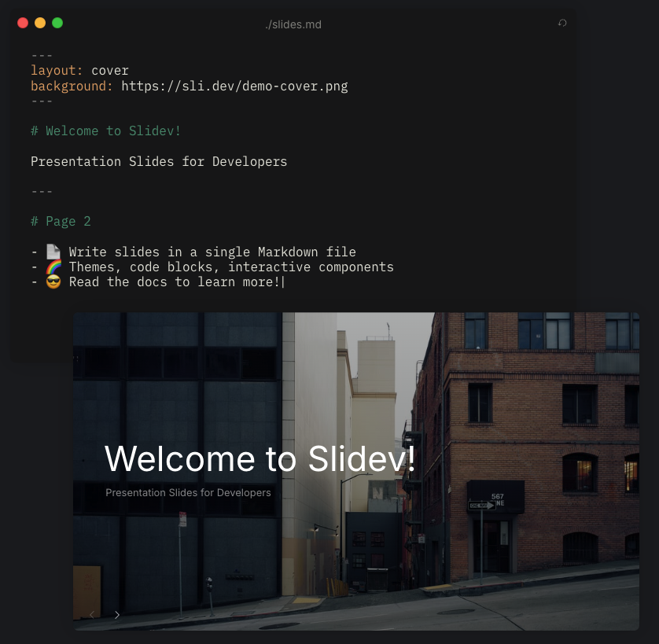Place cursor at 'Read the docs to learn more!'
The height and width of the screenshot is (644, 659).
[175, 282]
